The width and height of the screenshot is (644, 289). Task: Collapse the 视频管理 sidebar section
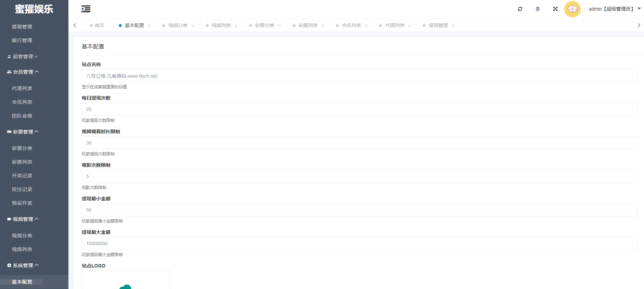(23, 219)
